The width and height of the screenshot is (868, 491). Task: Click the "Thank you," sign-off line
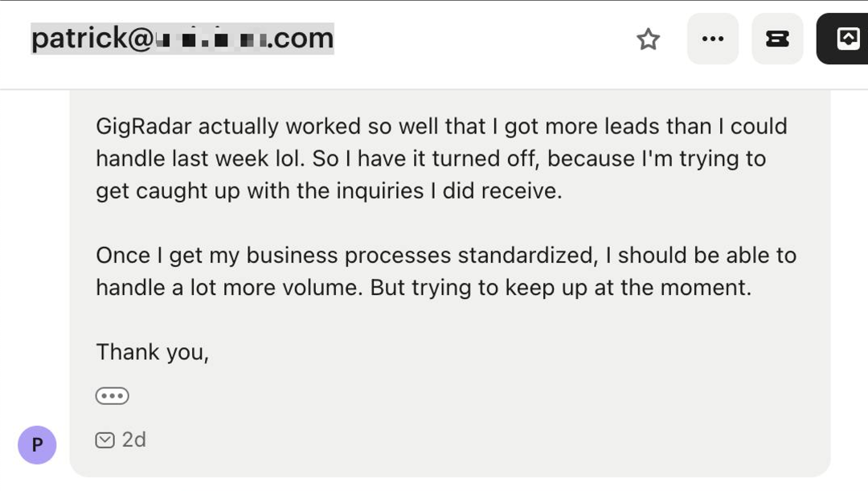click(x=152, y=352)
